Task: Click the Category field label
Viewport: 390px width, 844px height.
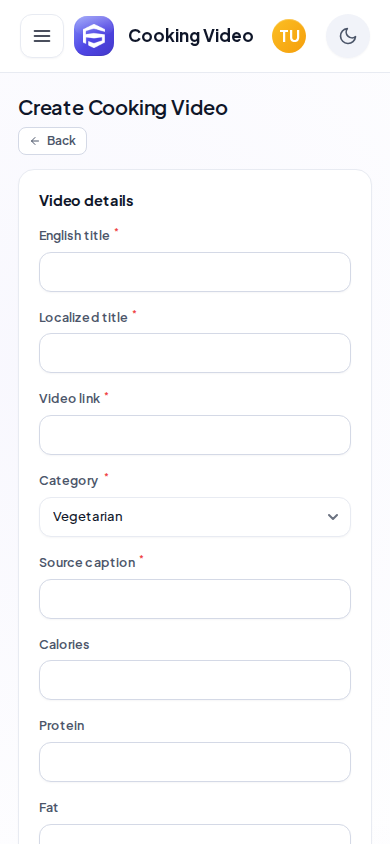Action: [x=68, y=481]
